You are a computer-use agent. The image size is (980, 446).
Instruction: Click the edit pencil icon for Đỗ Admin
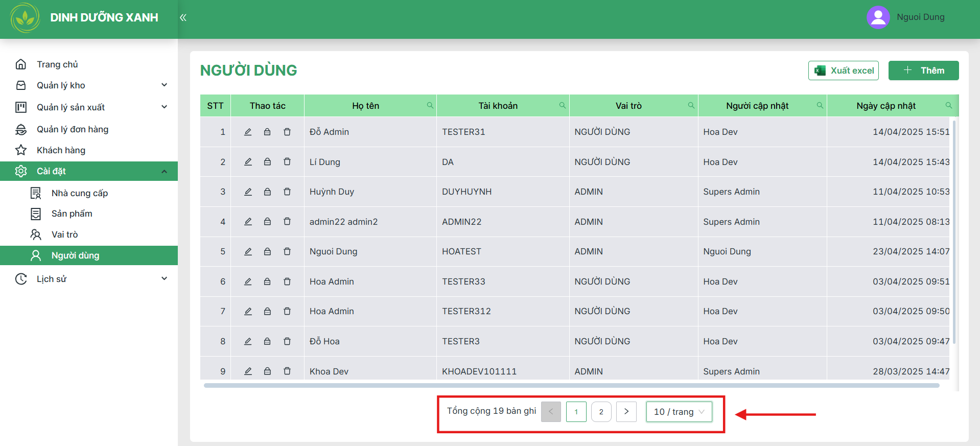248,132
